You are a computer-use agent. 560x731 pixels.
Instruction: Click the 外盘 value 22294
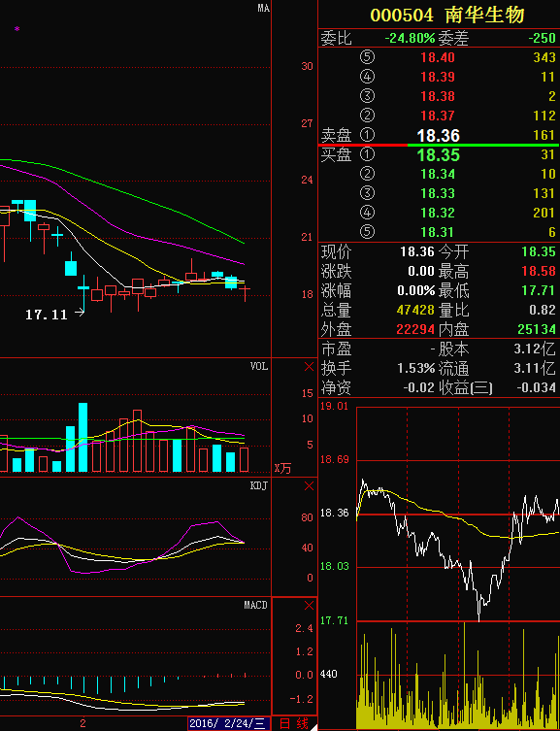pos(415,330)
